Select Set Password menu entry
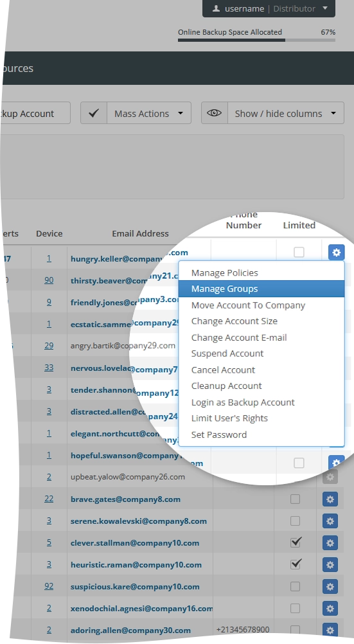The image size is (354, 644). 261,434
